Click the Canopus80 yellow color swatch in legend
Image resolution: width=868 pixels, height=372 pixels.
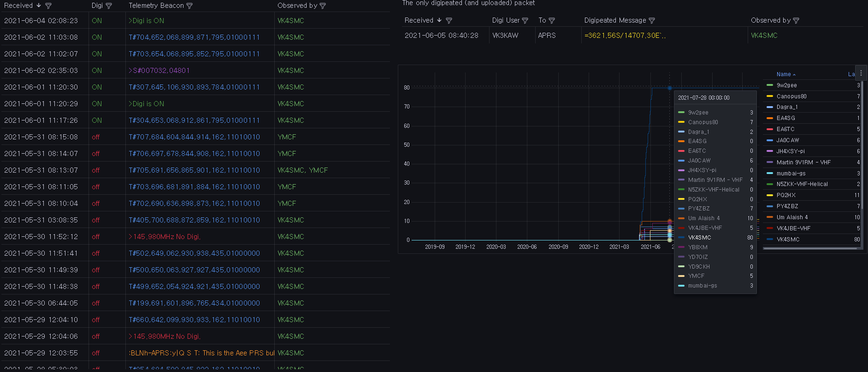769,96
